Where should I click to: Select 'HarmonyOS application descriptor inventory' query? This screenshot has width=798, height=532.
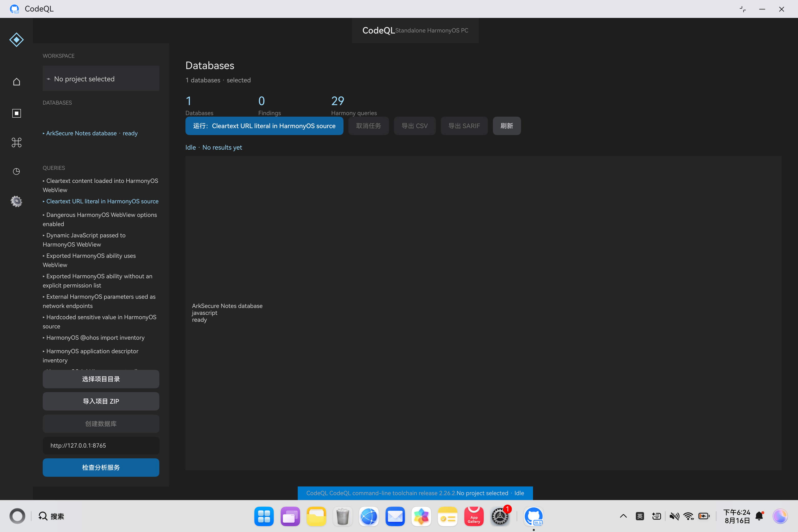[91, 356]
